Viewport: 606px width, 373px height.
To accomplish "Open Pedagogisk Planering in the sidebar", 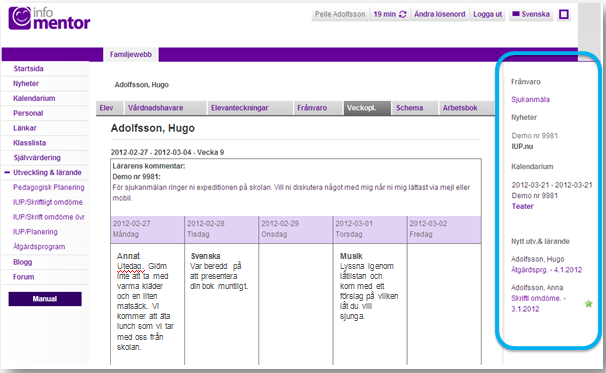I will pyautogui.click(x=49, y=187).
